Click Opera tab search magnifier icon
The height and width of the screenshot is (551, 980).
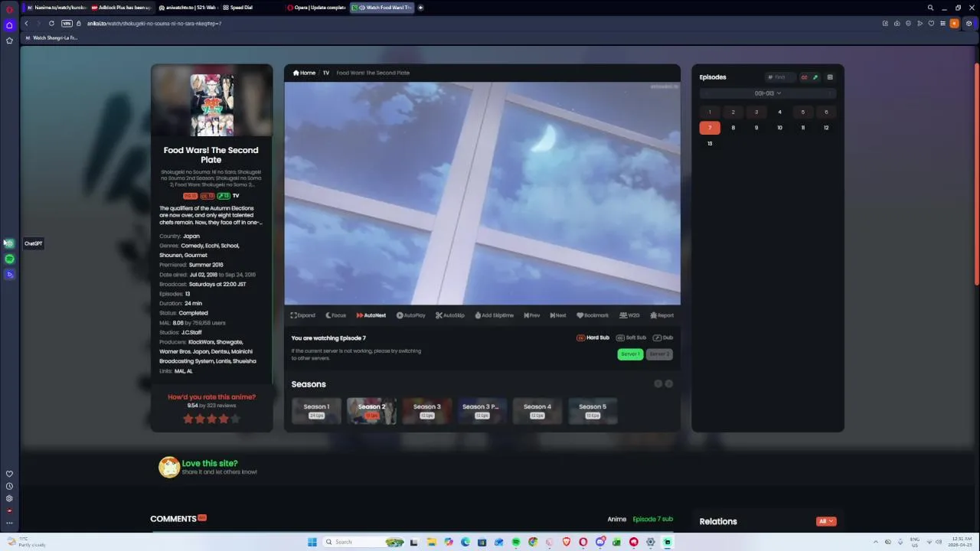pos(930,8)
